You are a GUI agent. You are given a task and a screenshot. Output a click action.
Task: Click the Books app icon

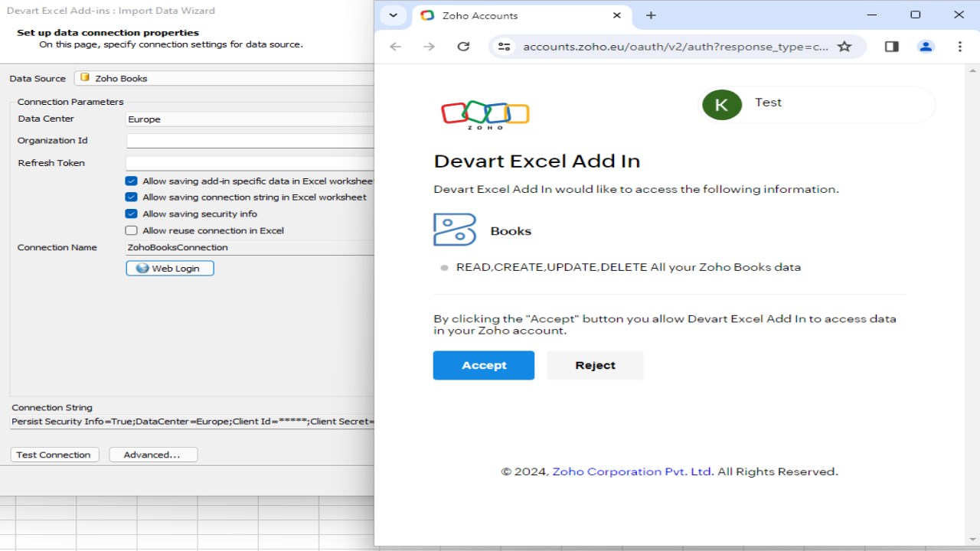tap(455, 230)
